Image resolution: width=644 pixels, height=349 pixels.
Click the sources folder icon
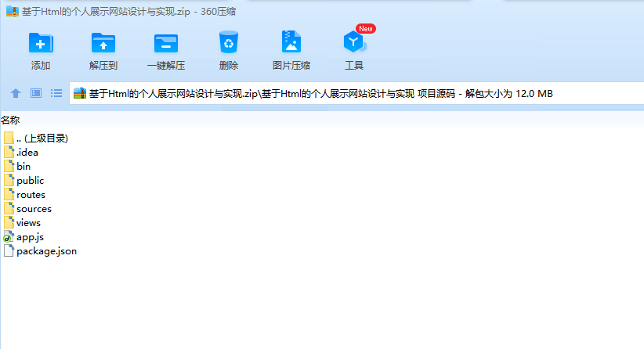(9, 209)
